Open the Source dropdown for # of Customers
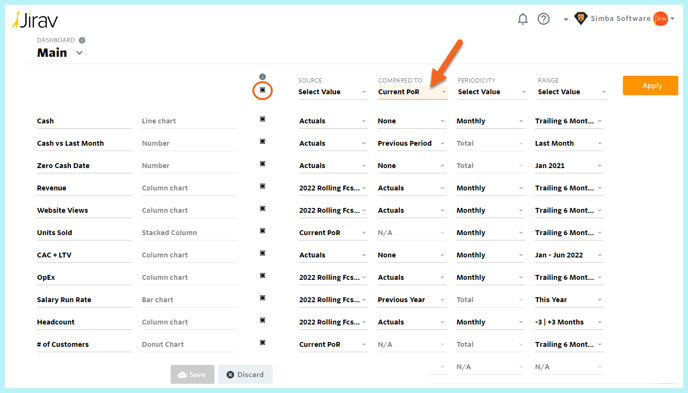688x393 pixels. pos(333,345)
